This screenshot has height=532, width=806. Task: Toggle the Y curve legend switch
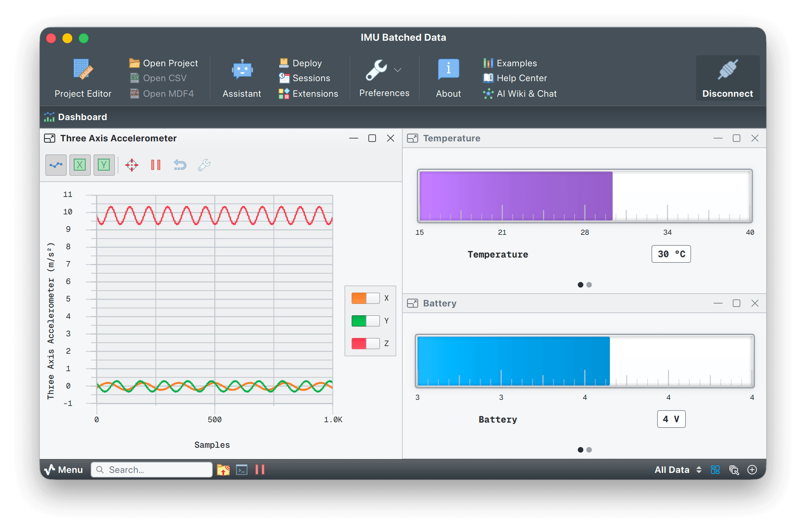[x=365, y=321]
